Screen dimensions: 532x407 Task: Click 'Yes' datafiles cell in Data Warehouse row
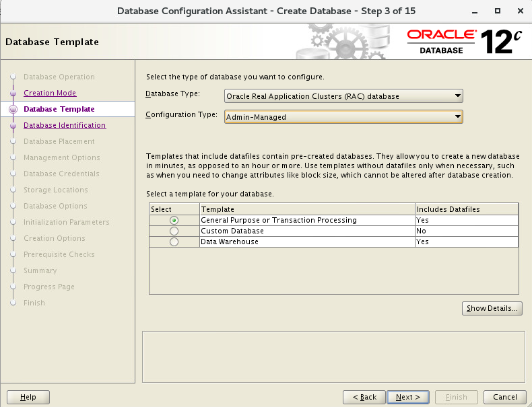point(467,242)
